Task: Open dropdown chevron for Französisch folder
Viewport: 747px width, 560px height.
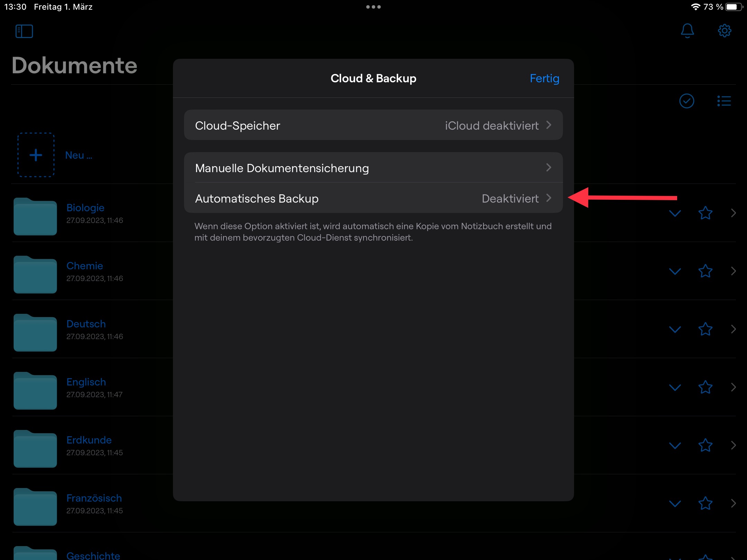Action: [x=675, y=504]
